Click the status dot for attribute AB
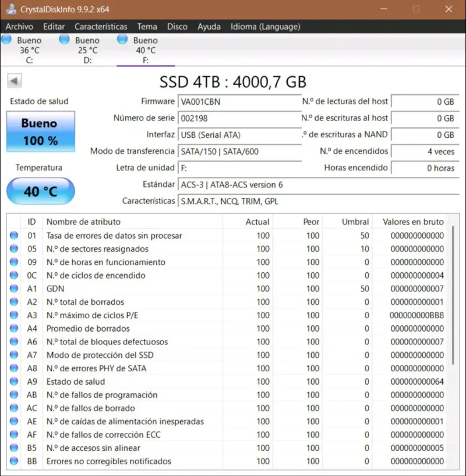466x476 pixels. [x=14, y=395]
